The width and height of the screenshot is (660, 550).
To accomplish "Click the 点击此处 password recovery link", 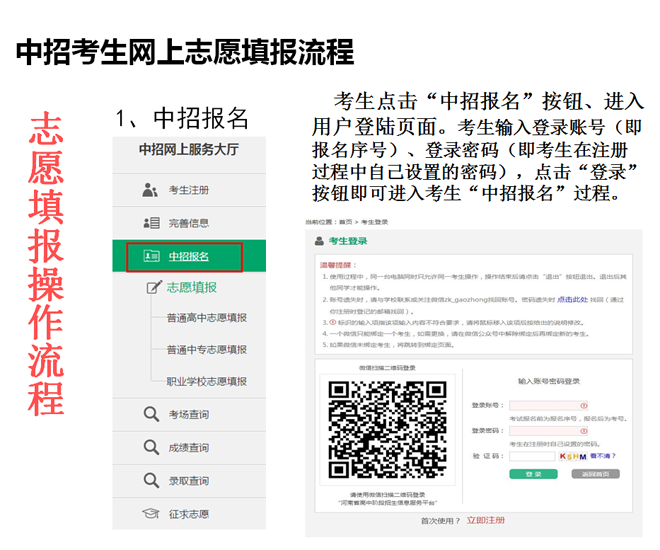I will (x=573, y=299).
